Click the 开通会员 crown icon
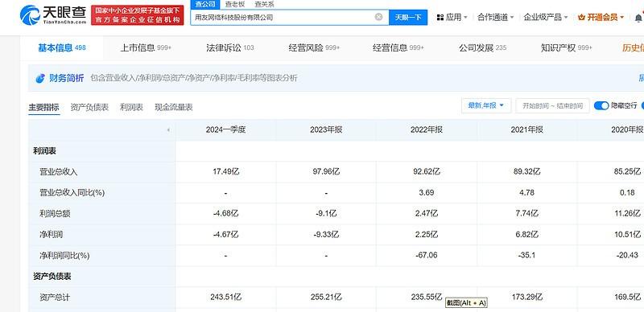 (x=581, y=17)
